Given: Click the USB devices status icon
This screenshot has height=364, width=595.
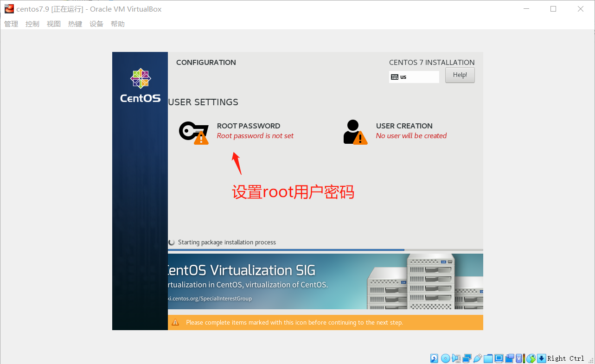Looking at the screenshot, I should pyautogui.click(x=478, y=358).
